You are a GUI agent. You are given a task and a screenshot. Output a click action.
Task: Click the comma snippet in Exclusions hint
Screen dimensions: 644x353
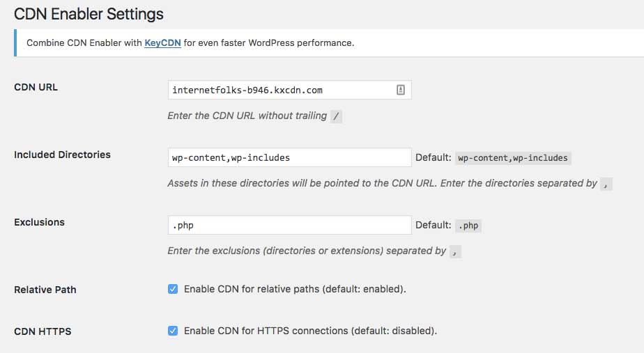tap(455, 251)
